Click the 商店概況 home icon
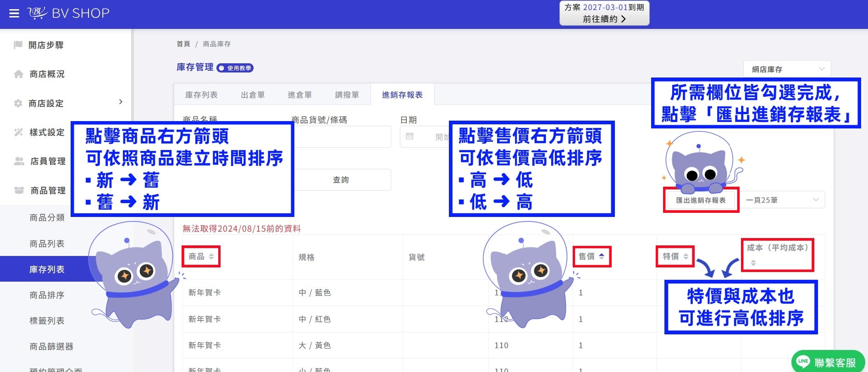 18,74
